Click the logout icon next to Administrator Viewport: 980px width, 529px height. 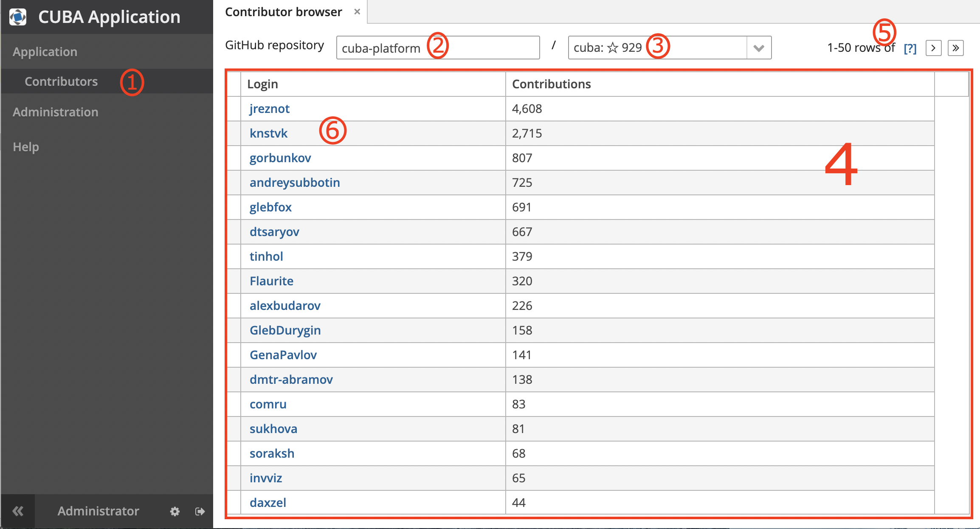tap(200, 511)
